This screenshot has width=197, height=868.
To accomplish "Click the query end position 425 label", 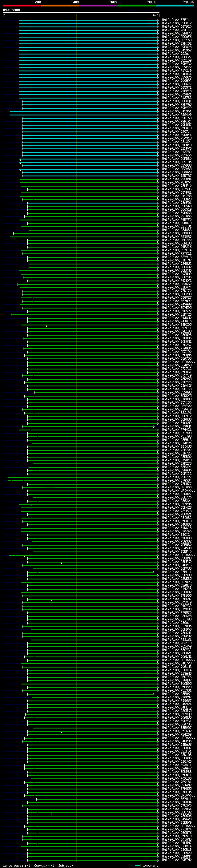I will (x=155, y=15).
